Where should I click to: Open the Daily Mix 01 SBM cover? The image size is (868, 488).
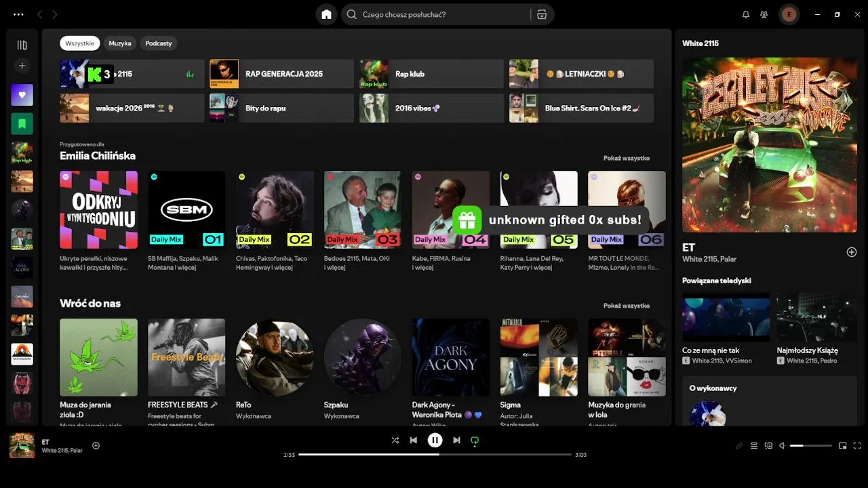click(186, 209)
